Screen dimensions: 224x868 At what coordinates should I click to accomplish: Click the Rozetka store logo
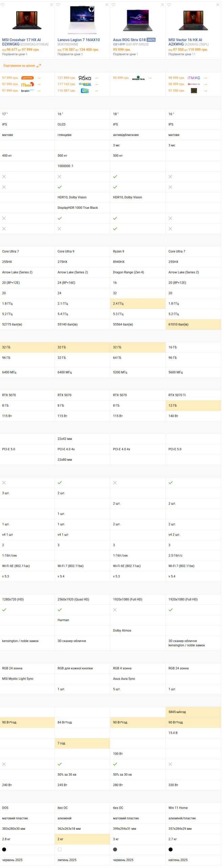[138, 78]
